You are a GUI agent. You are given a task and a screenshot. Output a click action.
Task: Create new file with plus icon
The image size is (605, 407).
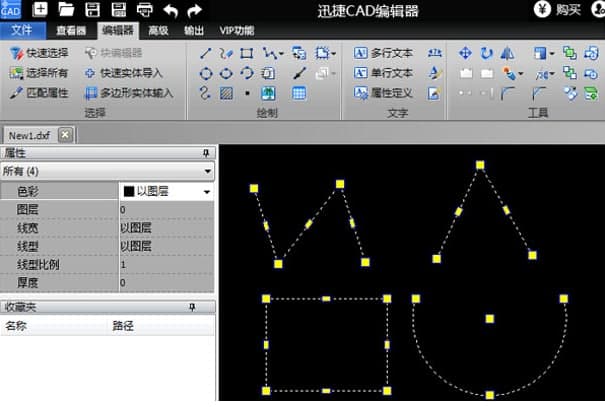click(x=40, y=10)
